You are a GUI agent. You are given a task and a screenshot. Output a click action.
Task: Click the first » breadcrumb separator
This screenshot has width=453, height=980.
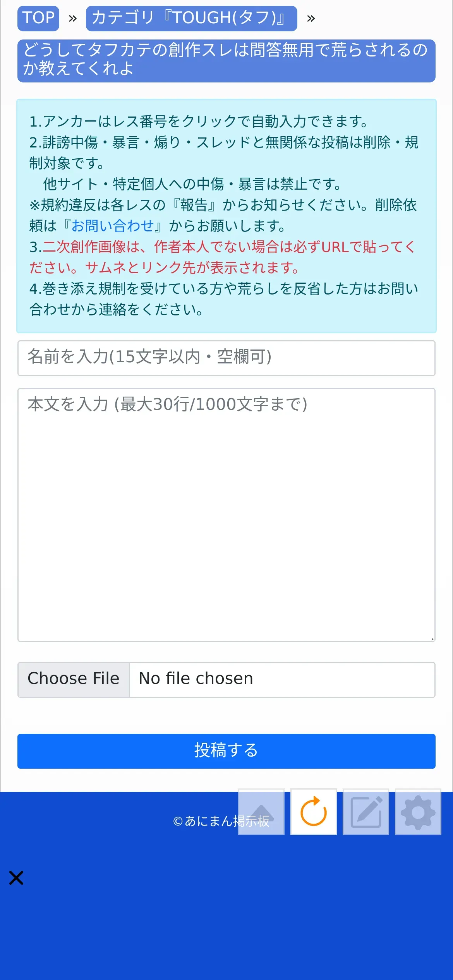pyautogui.click(x=73, y=18)
